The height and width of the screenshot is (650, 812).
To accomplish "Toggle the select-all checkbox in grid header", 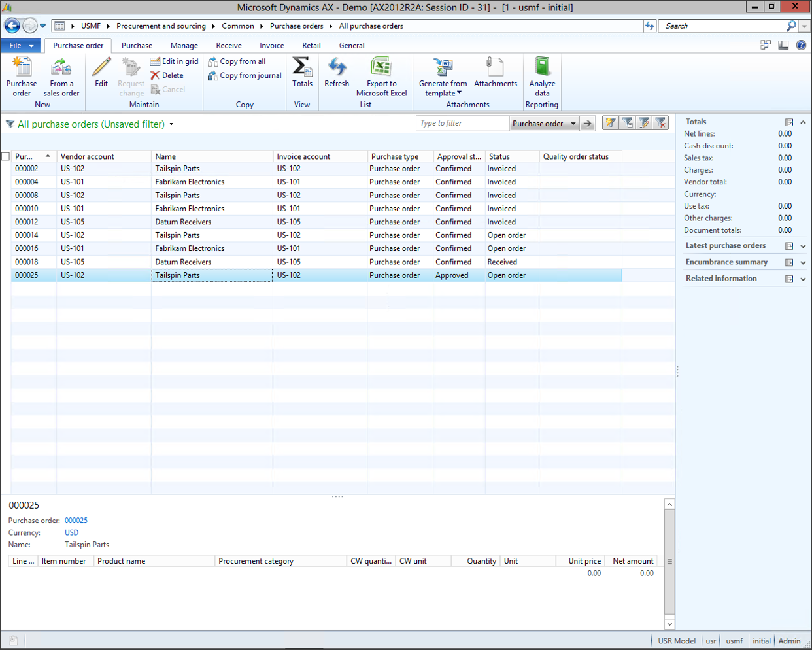I will [x=6, y=157].
